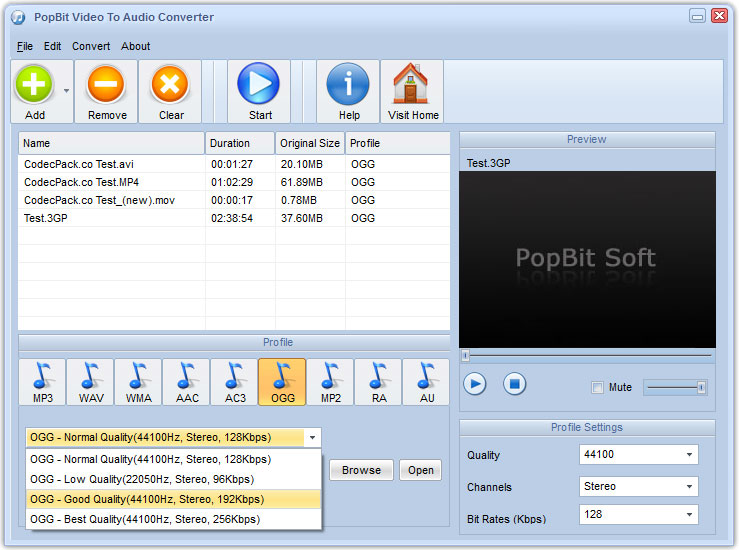739x550 pixels.
Task: Click the preview seek bar handle
Action: pyautogui.click(x=466, y=355)
